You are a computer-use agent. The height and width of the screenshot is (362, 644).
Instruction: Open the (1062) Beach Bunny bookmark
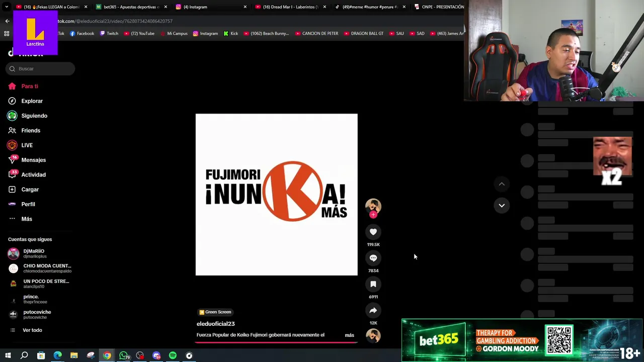point(266,34)
